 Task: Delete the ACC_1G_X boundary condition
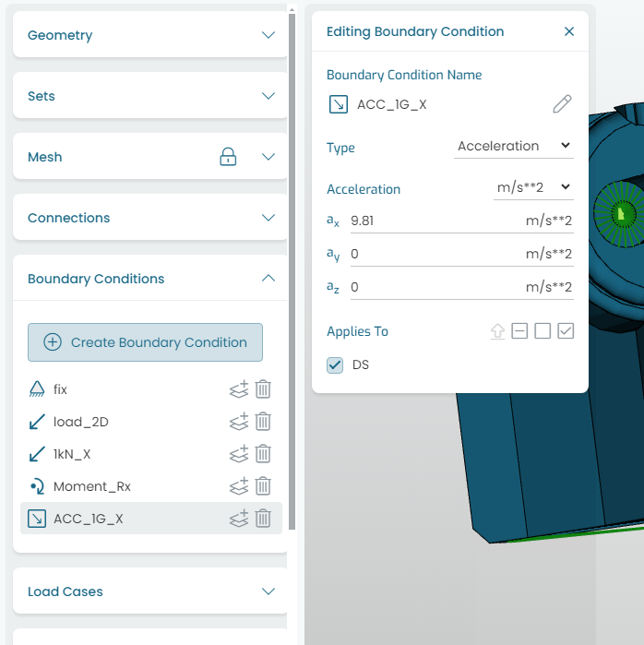pos(263,519)
